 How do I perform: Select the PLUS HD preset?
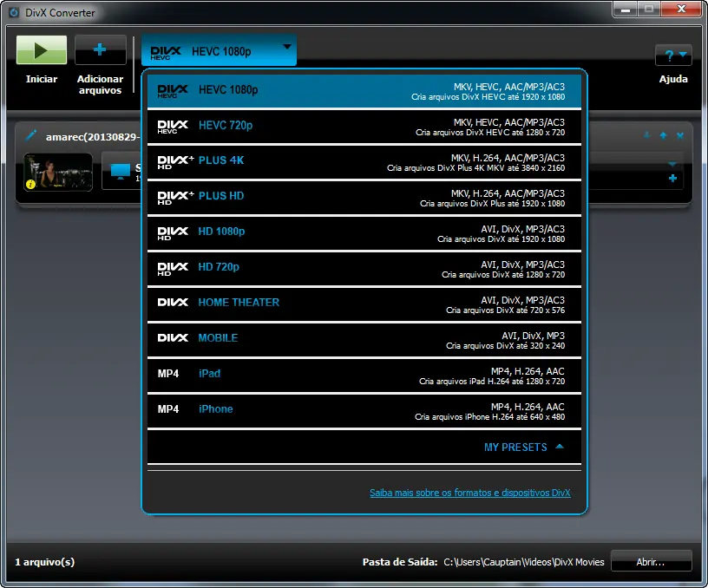pos(364,198)
